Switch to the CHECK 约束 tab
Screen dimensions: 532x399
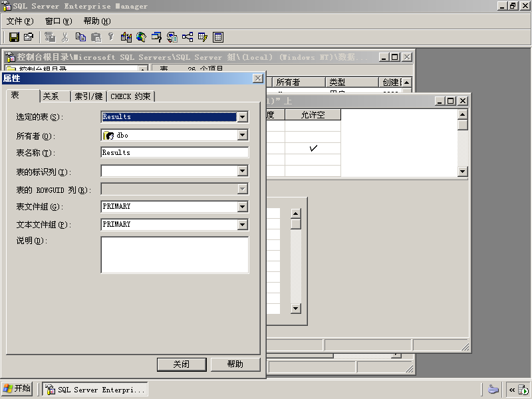(131, 96)
